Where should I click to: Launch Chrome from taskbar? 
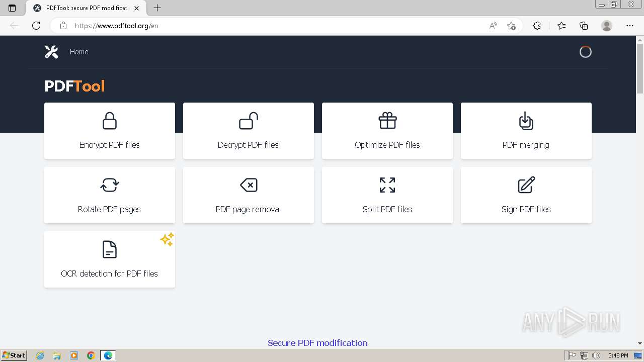point(91,355)
